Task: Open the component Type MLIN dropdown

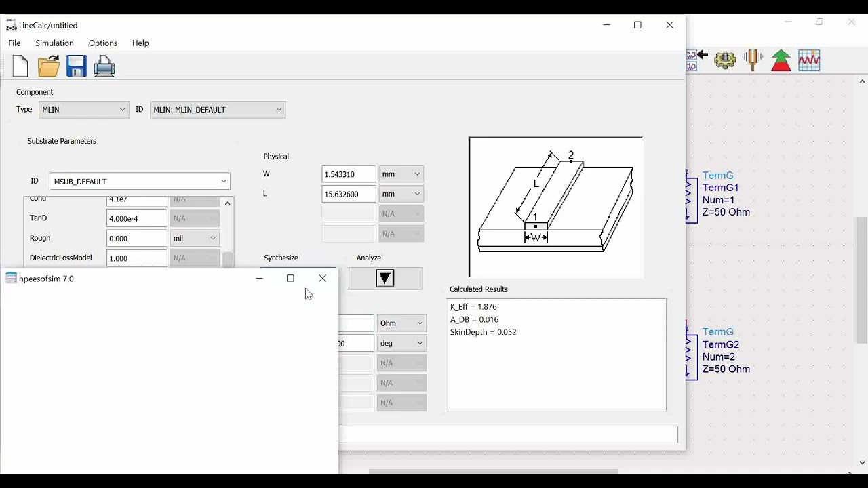Action: coord(83,109)
